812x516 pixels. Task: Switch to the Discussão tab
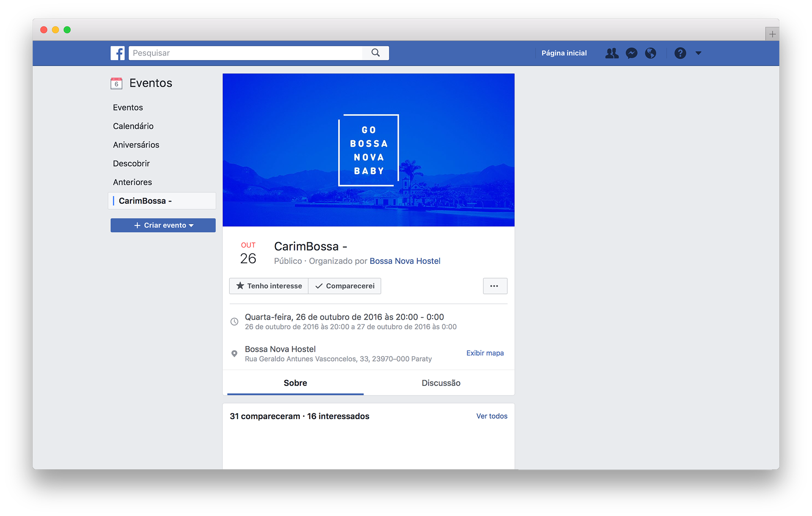click(441, 383)
